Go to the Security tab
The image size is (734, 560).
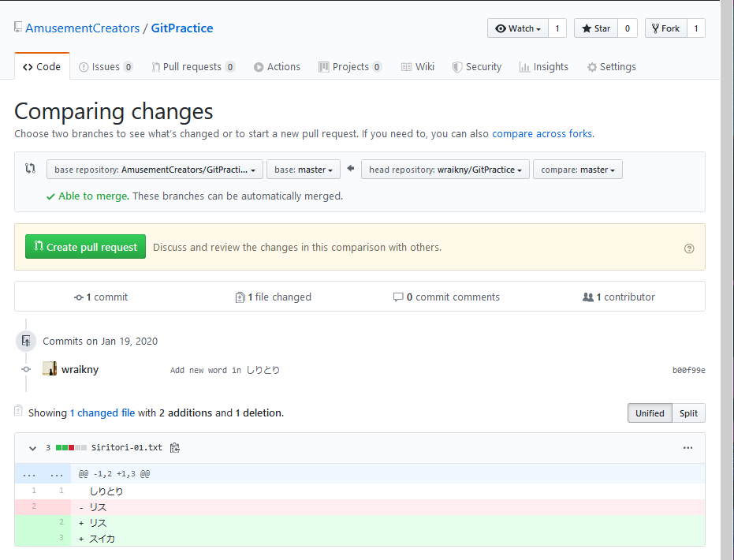click(477, 67)
